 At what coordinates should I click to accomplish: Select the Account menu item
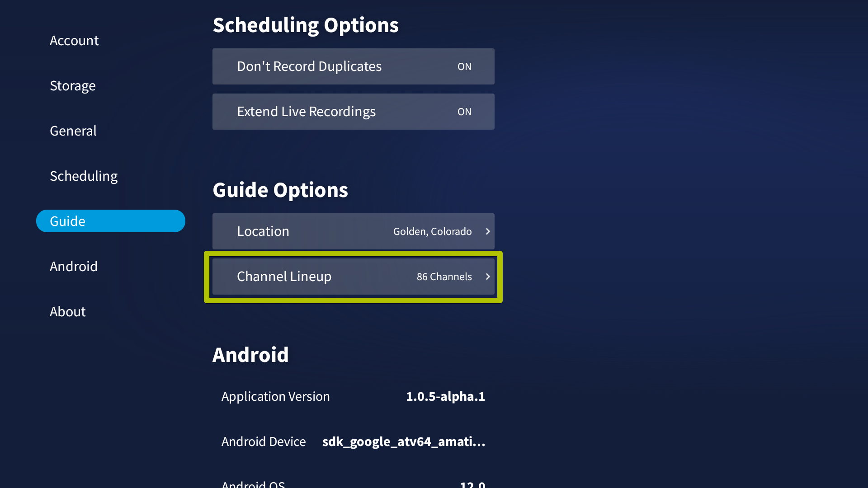[x=74, y=40]
